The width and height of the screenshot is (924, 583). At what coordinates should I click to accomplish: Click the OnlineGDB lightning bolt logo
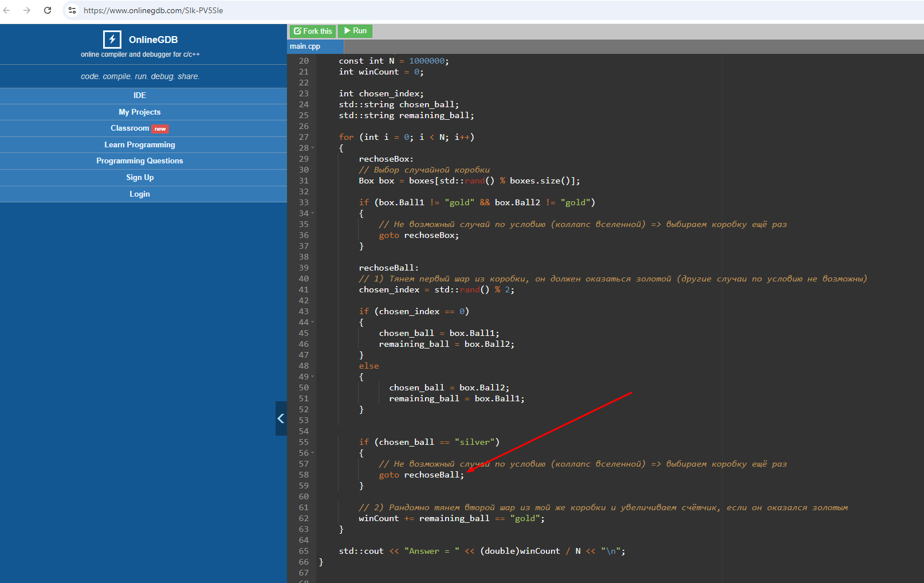pyautogui.click(x=112, y=39)
